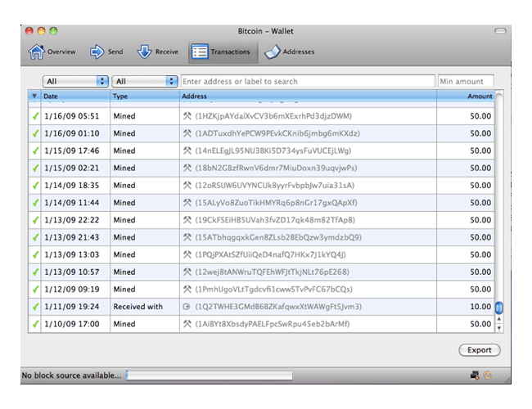Click the mined pickaxe icon for 1ADTuxdhYePCW9PEvkCKnib6jmbg6mKXdz

[x=187, y=133]
